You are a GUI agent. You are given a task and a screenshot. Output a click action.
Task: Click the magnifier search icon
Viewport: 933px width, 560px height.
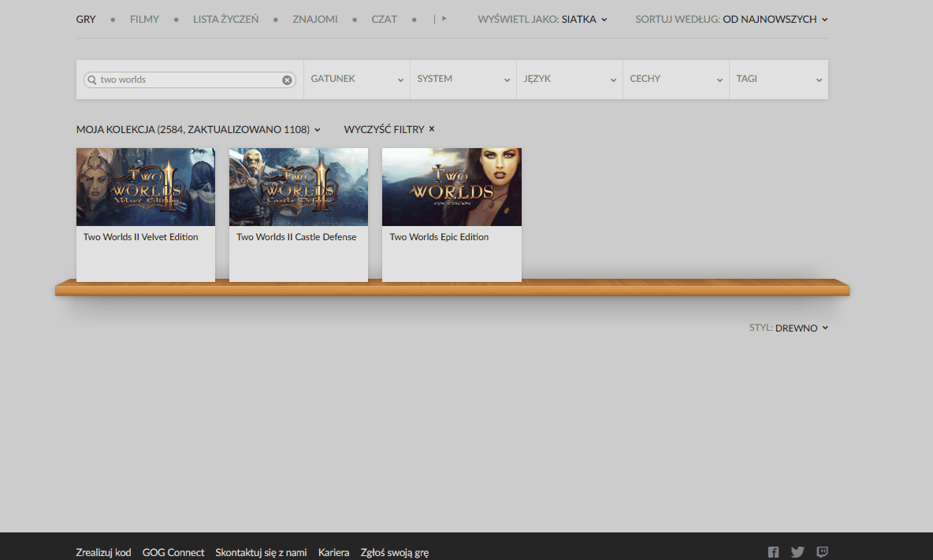coord(92,80)
